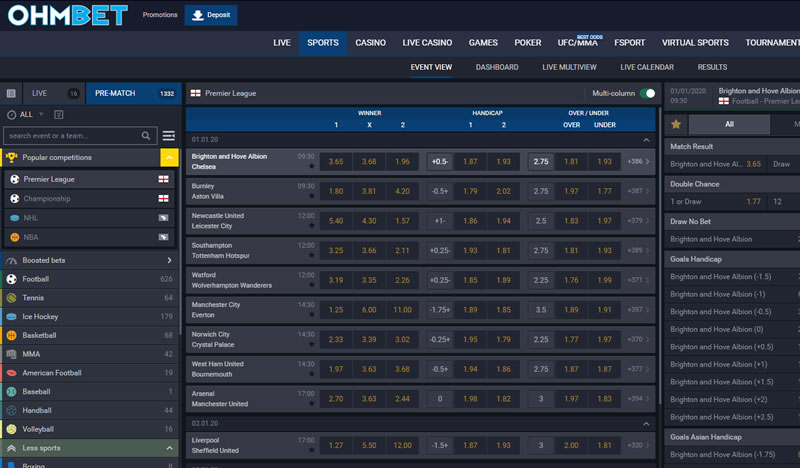Image resolution: width=800 pixels, height=468 pixels.
Task: Click the Boosted bets speedometer icon
Action: (x=11, y=260)
